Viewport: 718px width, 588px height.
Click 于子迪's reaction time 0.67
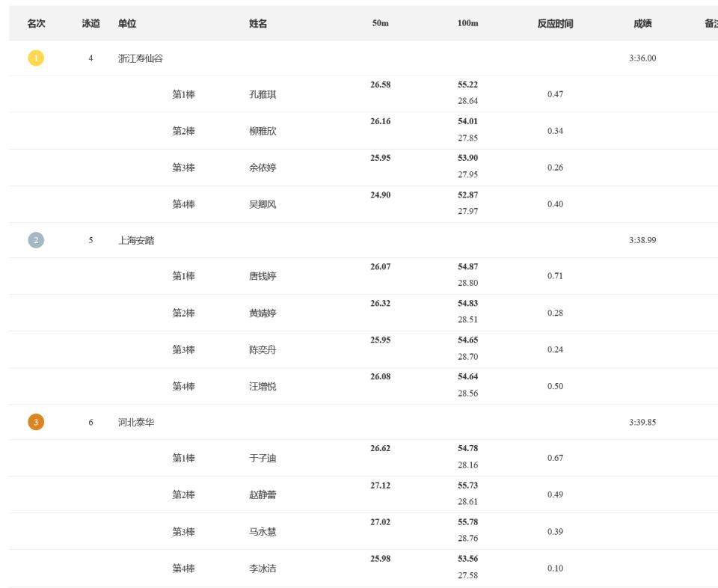555,458
